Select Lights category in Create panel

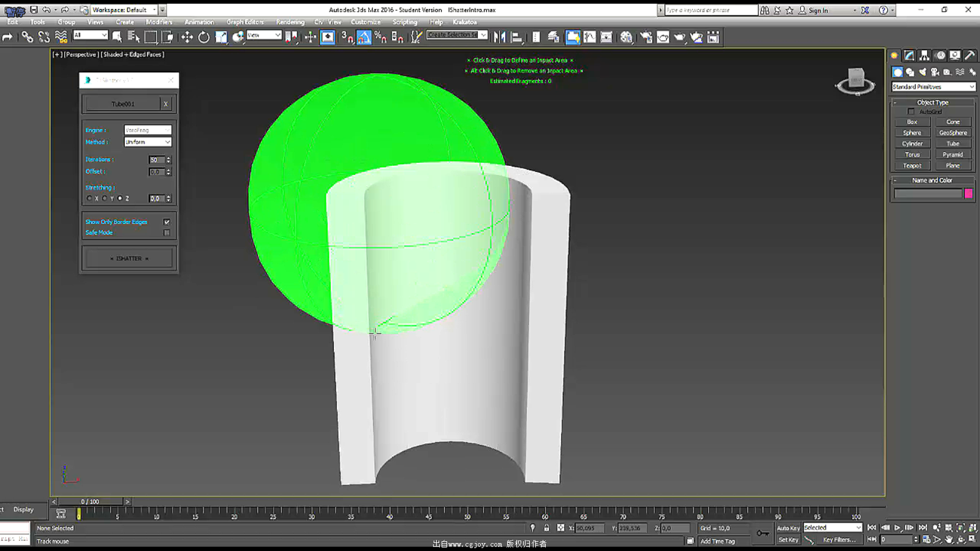tap(922, 72)
